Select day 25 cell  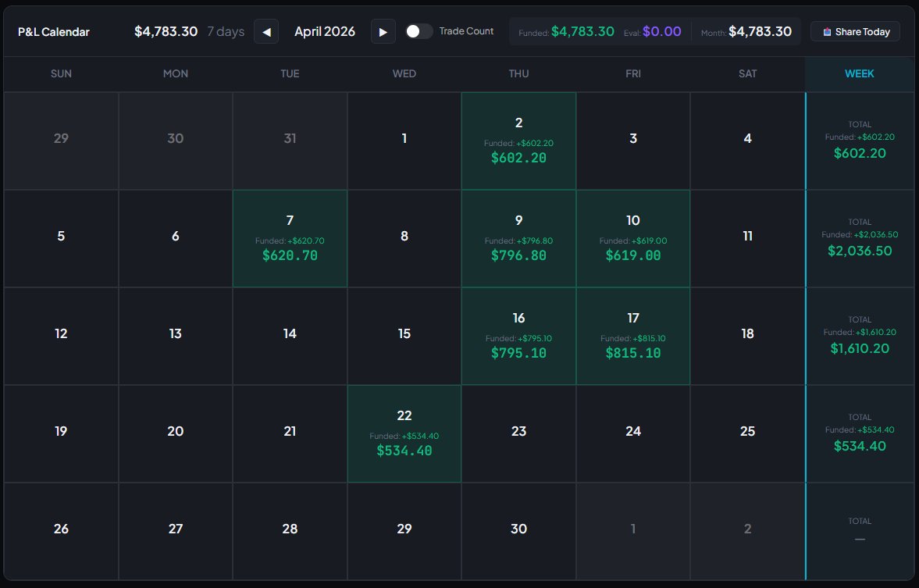[x=748, y=434]
